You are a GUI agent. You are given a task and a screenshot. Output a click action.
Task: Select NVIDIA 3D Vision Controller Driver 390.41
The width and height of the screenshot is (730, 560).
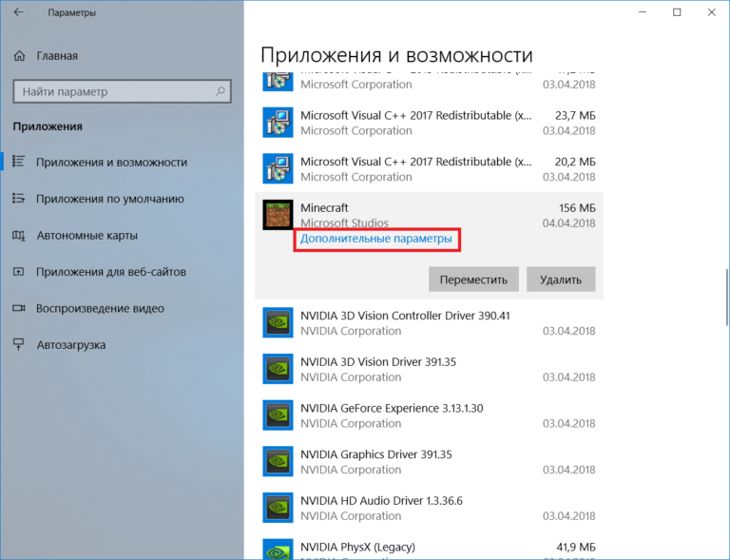(429, 322)
